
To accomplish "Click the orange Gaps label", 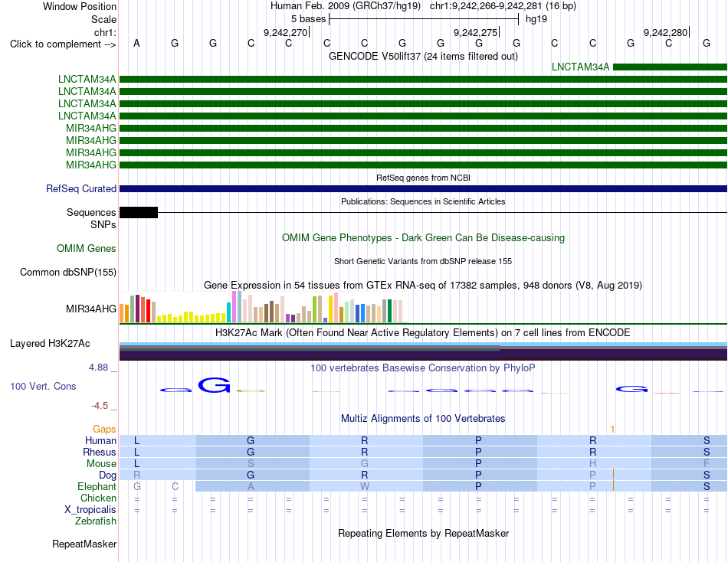I will tap(104, 430).
